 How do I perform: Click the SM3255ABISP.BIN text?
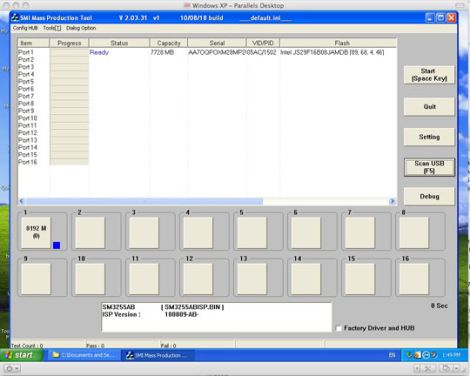[x=193, y=307]
